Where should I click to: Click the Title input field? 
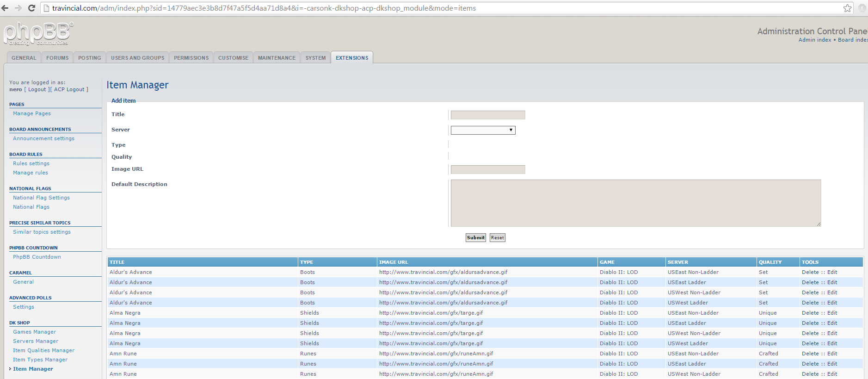tap(488, 115)
